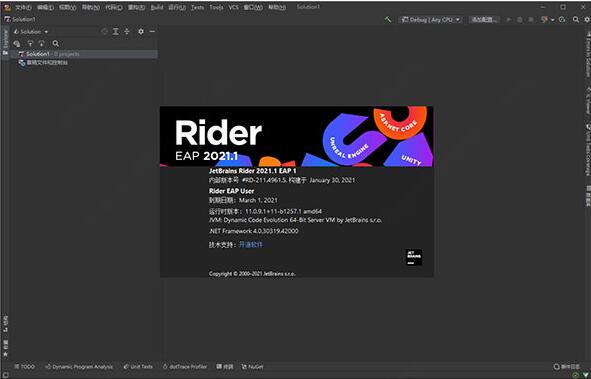Click the Rider EAP 2021.1 splash banner

point(297,136)
